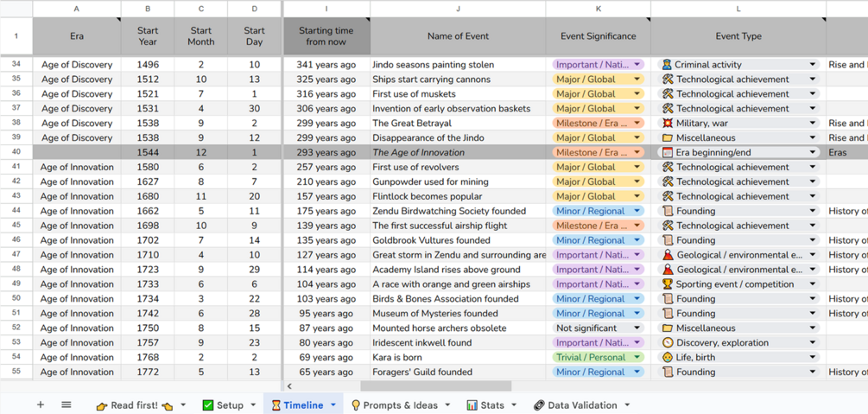Open the Stats tab dropdown arrow
Image resolution: width=868 pixels, height=414 pixels.
(513, 405)
